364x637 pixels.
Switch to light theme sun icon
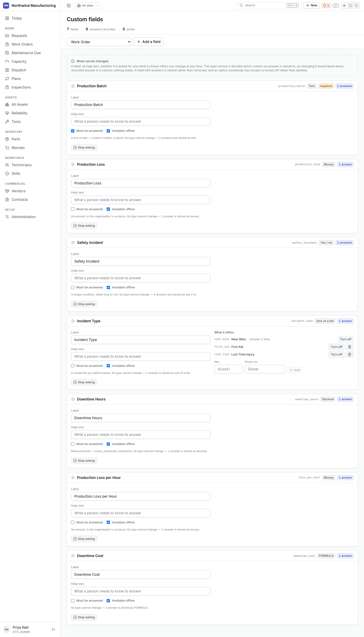click(344, 6)
